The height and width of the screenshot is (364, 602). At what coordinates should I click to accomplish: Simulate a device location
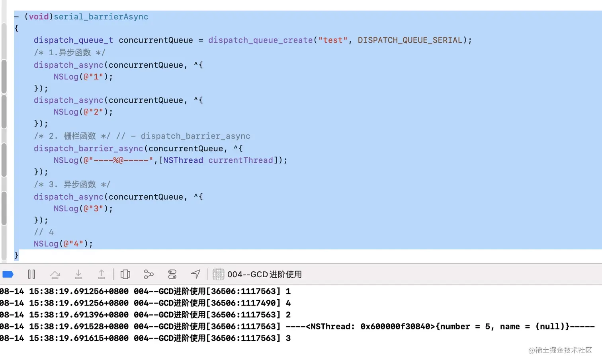195,274
